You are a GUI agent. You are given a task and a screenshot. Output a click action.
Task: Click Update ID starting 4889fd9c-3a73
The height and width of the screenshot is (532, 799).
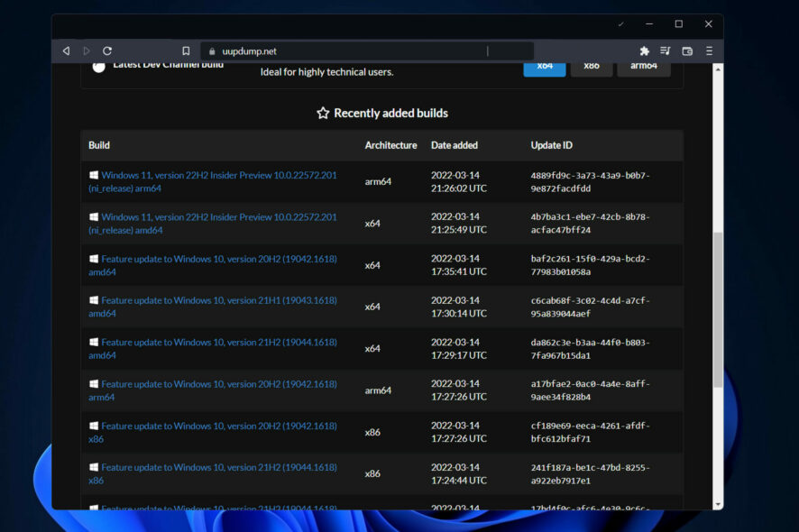click(x=590, y=182)
